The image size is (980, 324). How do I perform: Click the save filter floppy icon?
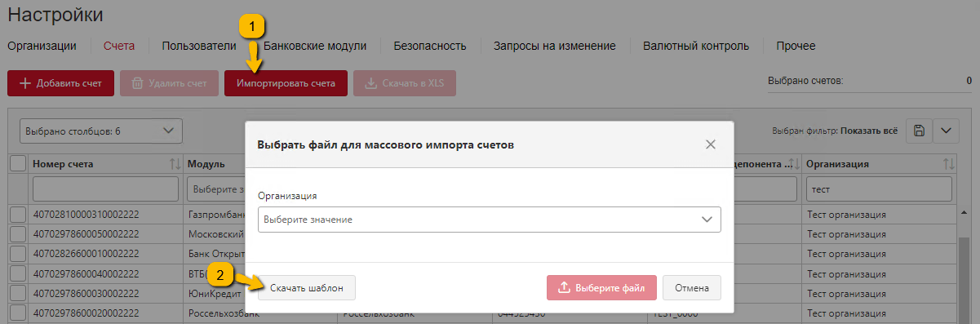click(919, 131)
